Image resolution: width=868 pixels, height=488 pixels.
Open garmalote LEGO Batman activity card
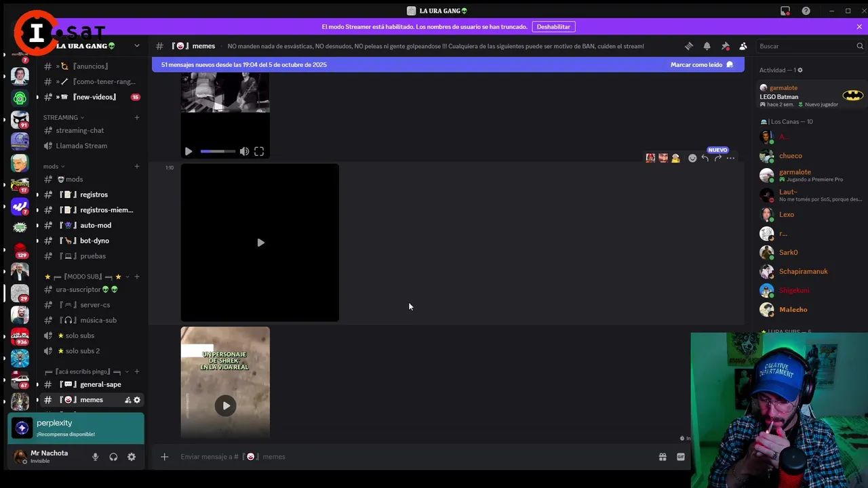click(x=811, y=96)
